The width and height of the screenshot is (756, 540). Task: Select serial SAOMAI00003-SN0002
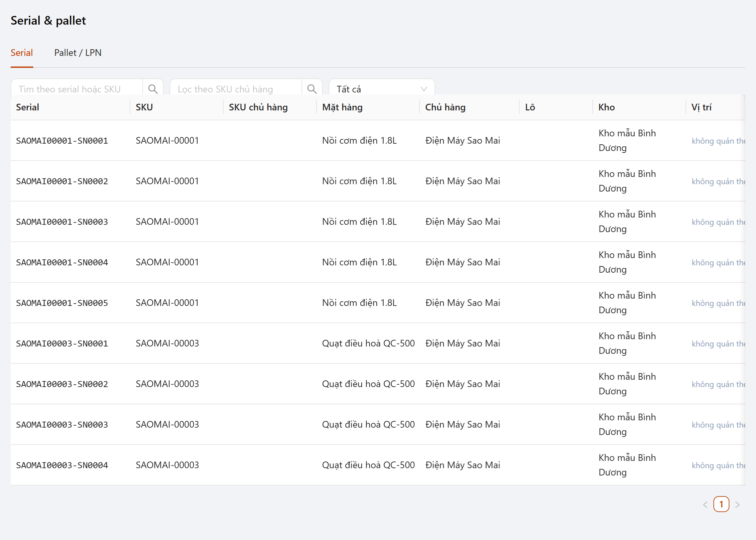(62, 384)
